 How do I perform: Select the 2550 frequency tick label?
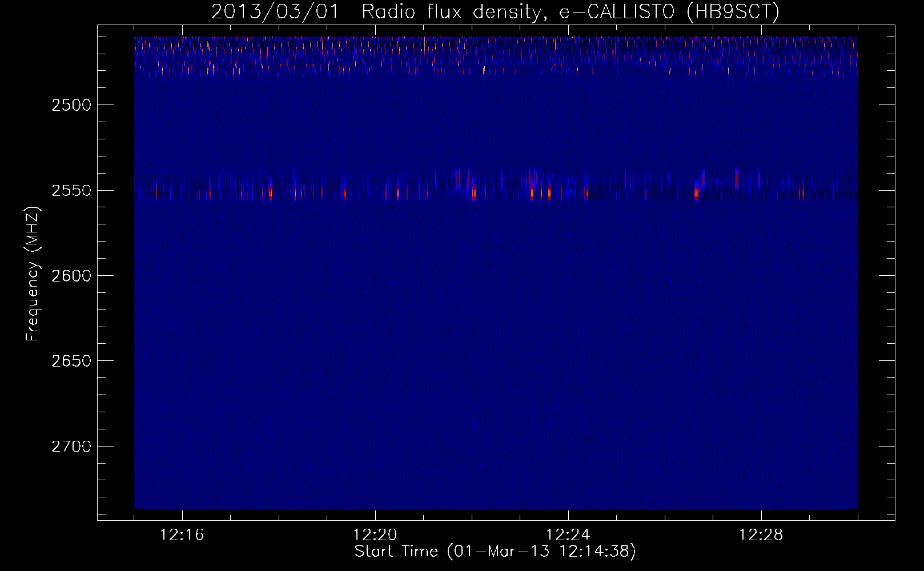coord(71,190)
